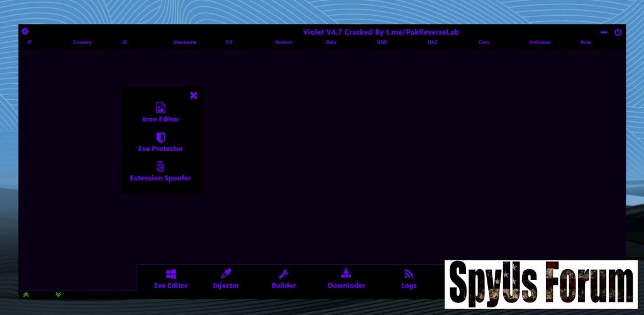644x315 pixels.
Task: Click the Builder wrench icon
Action: pos(284,274)
